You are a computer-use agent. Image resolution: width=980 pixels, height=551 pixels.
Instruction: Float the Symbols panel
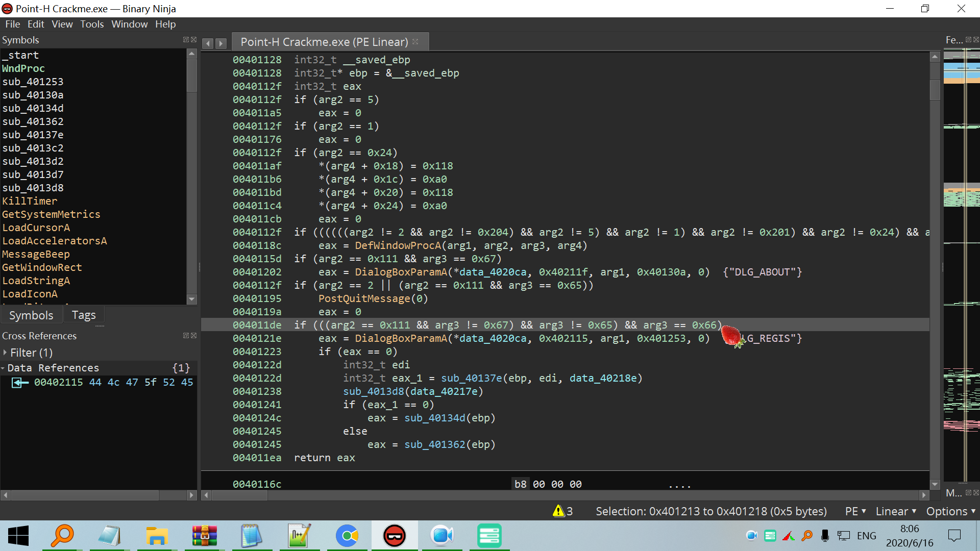186,40
